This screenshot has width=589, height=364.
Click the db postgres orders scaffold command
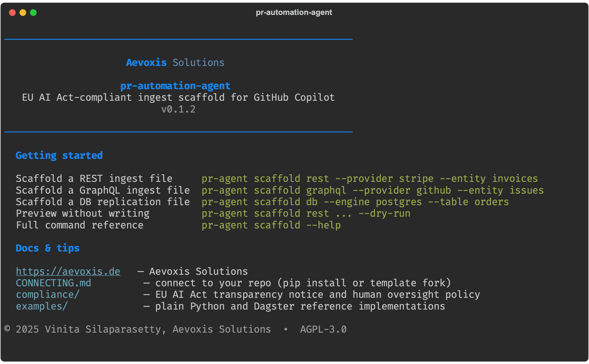355,202
